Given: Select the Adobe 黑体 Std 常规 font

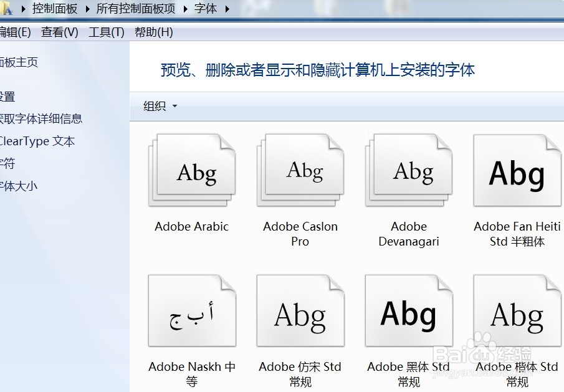Looking at the screenshot, I should pos(408,310).
